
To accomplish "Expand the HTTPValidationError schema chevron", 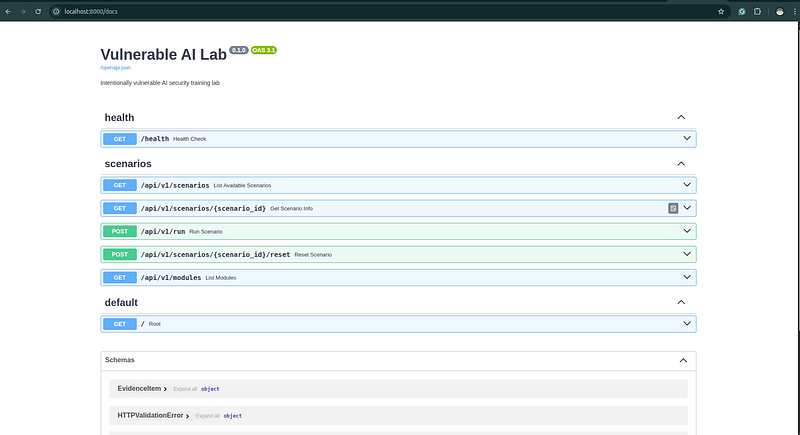I will pyautogui.click(x=188, y=416).
